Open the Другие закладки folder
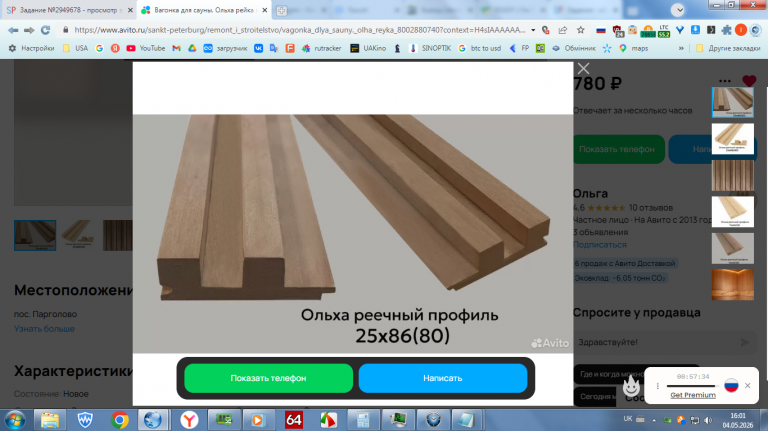This screenshot has height=431, width=768. point(728,48)
